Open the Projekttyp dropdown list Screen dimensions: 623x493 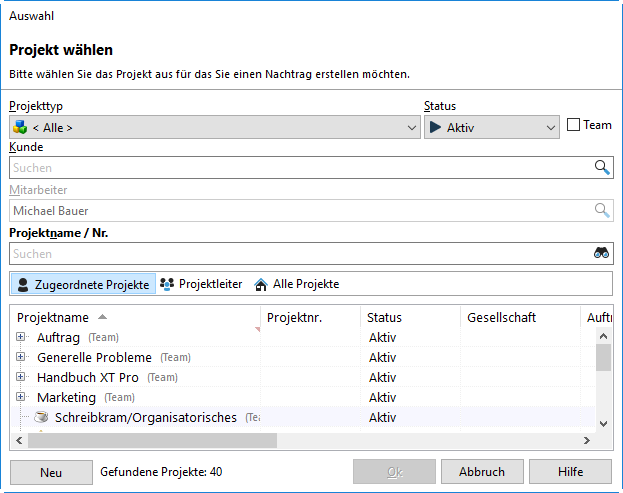tap(413, 128)
